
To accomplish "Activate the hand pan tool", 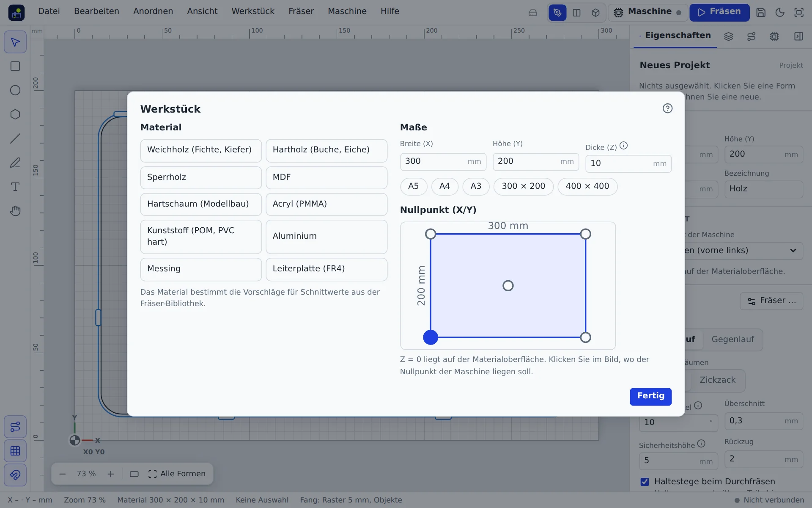I will point(15,211).
